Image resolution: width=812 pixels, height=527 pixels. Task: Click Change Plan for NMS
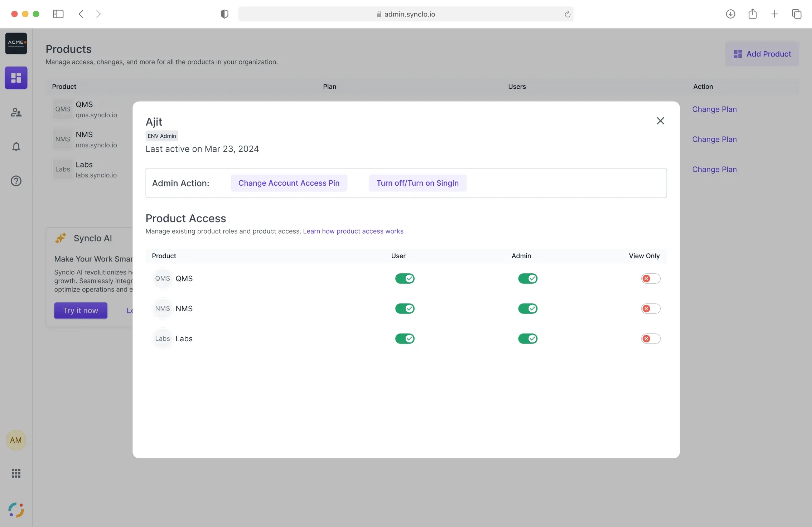714,139
